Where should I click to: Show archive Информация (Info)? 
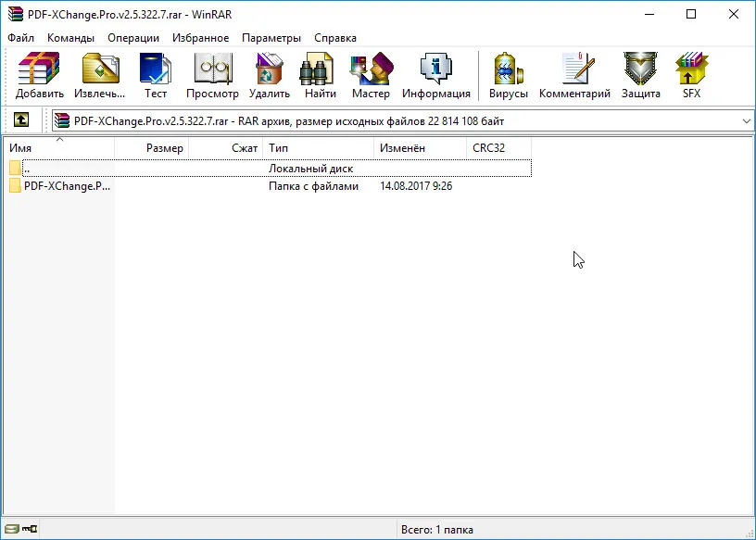coord(436,75)
